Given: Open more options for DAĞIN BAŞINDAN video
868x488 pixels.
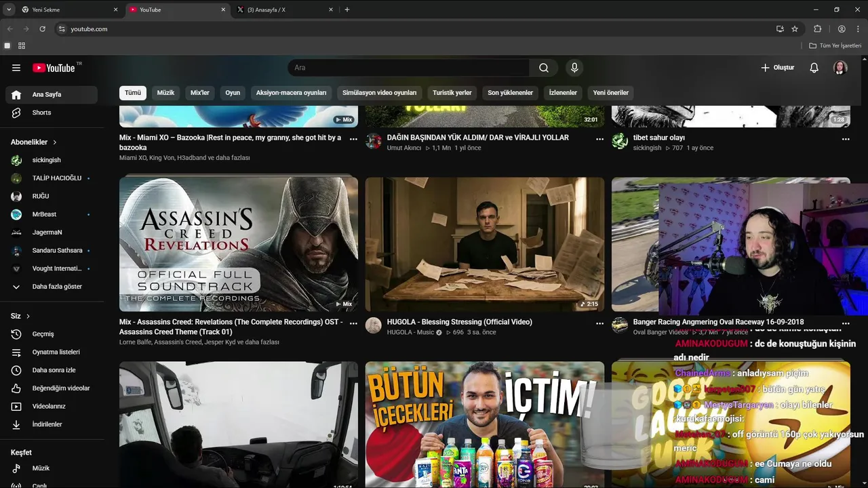Looking at the screenshot, I should (599, 139).
